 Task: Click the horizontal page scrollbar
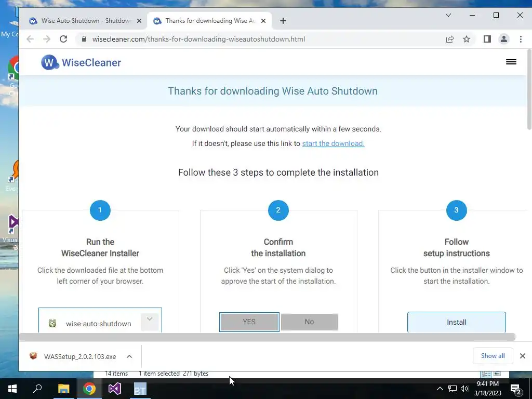tap(268, 337)
